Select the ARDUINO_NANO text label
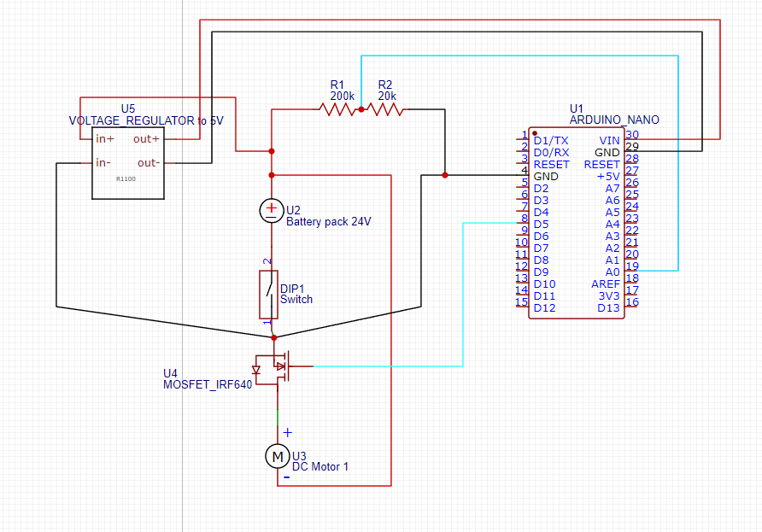762x532 pixels. [614, 120]
